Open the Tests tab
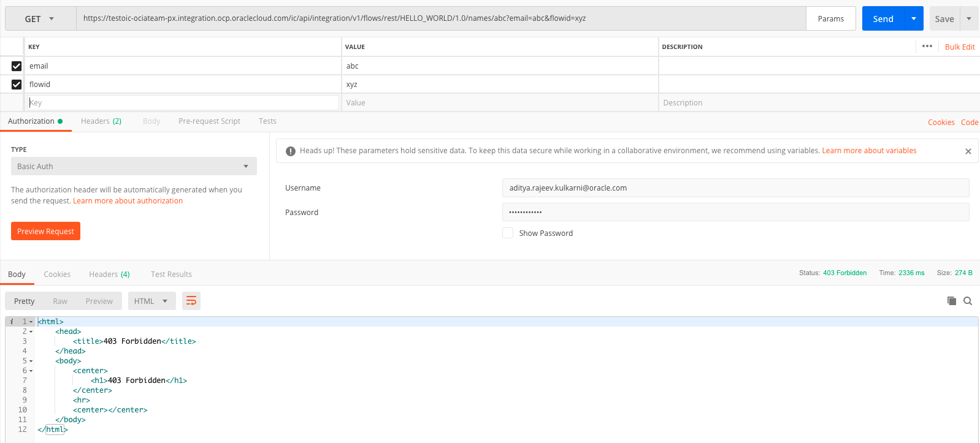This screenshot has width=980, height=443. [x=267, y=121]
